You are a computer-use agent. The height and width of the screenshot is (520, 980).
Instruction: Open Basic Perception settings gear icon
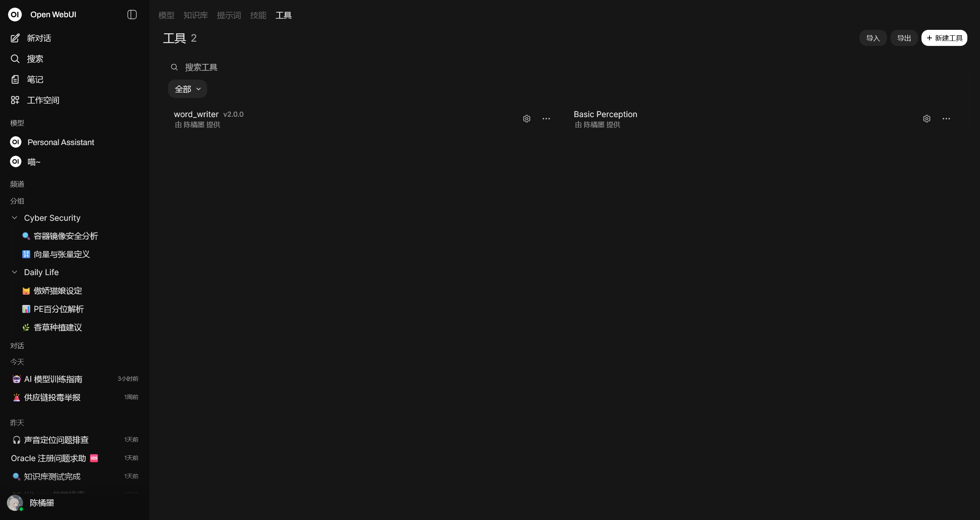click(x=926, y=119)
